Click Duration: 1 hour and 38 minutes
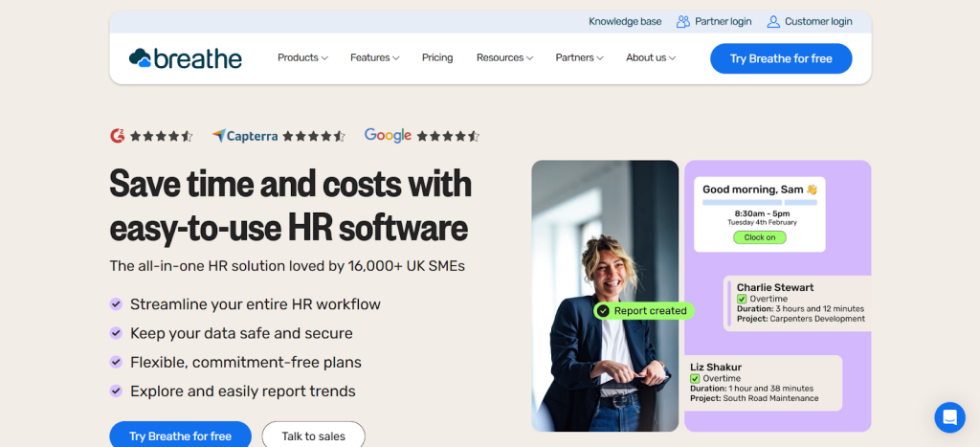The height and width of the screenshot is (447, 980). point(752,389)
